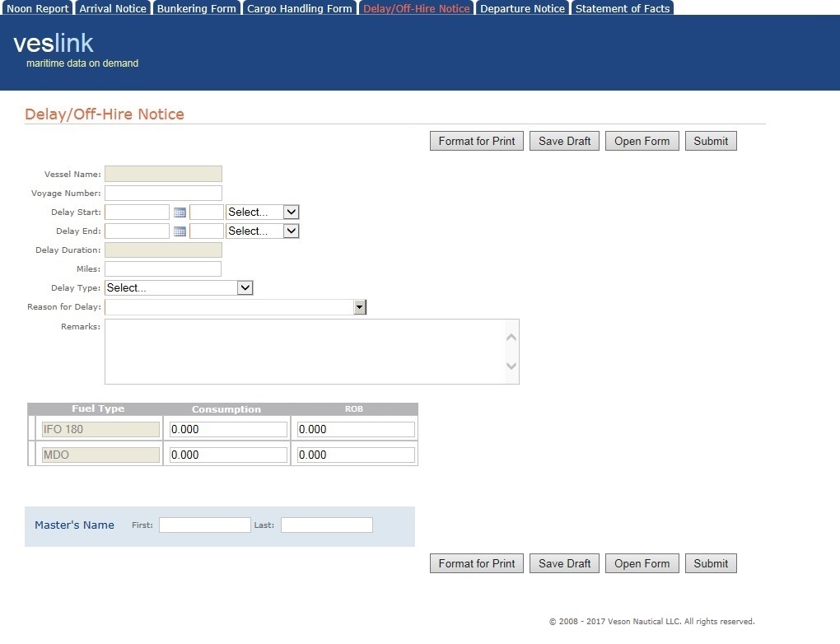Open the Cargo Handling Form
The width and height of the screenshot is (840, 644).
pyautogui.click(x=299, y=7)
